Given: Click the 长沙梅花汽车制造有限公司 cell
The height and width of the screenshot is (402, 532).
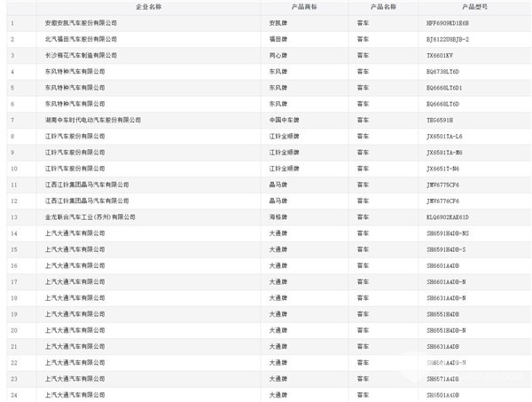Looking at the screenshot, I should pos(81,55).
